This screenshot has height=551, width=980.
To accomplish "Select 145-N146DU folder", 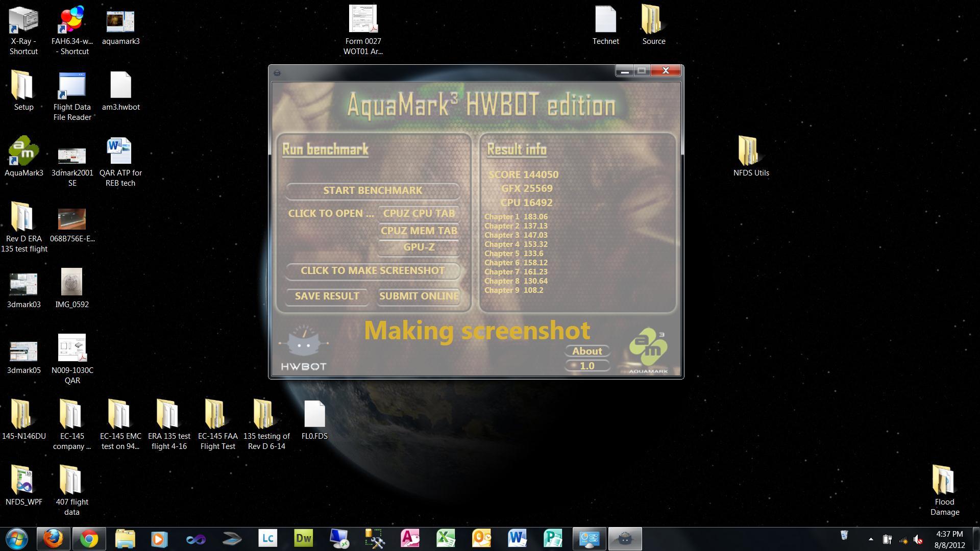I will 23,420.
